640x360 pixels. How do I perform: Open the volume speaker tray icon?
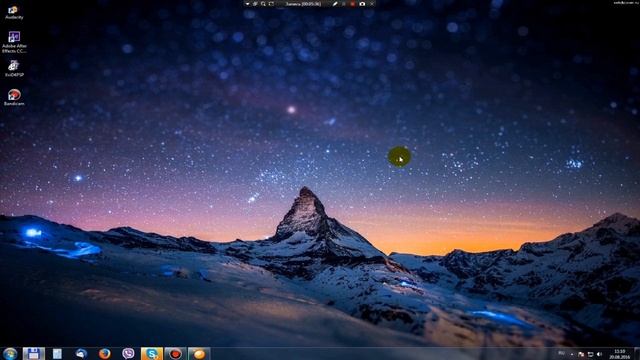[600, 354]
